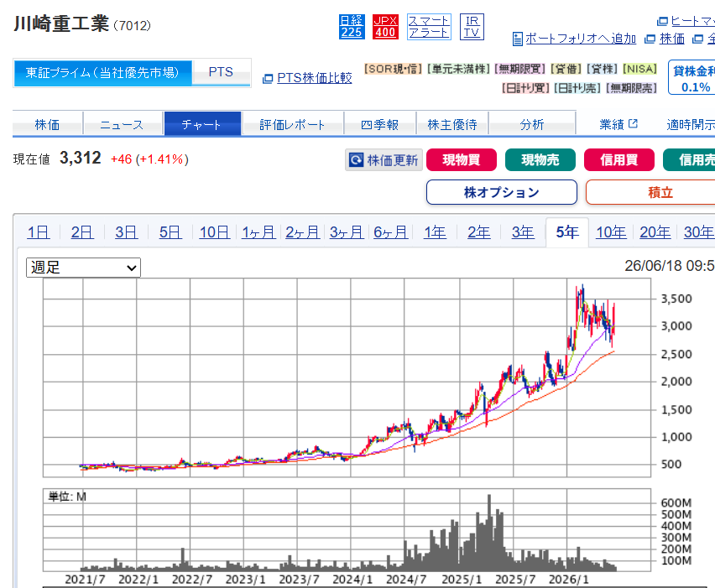Select the 2日 chart period
This screenshot has width=715, height=588.
pyautogui.click(x=82, y=232)
